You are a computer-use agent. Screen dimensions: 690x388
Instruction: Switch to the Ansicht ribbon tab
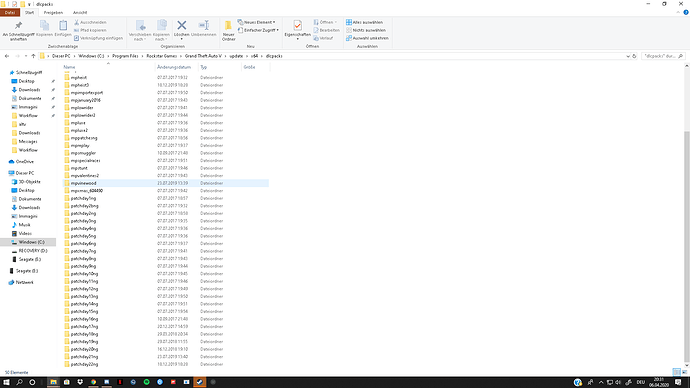pos(80,13)
